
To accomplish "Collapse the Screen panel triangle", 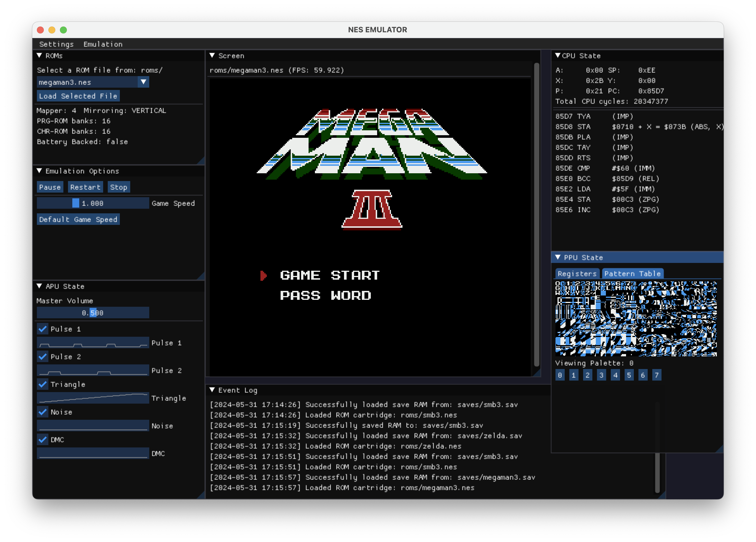I will pyautogui.click(x=212, y=55).
